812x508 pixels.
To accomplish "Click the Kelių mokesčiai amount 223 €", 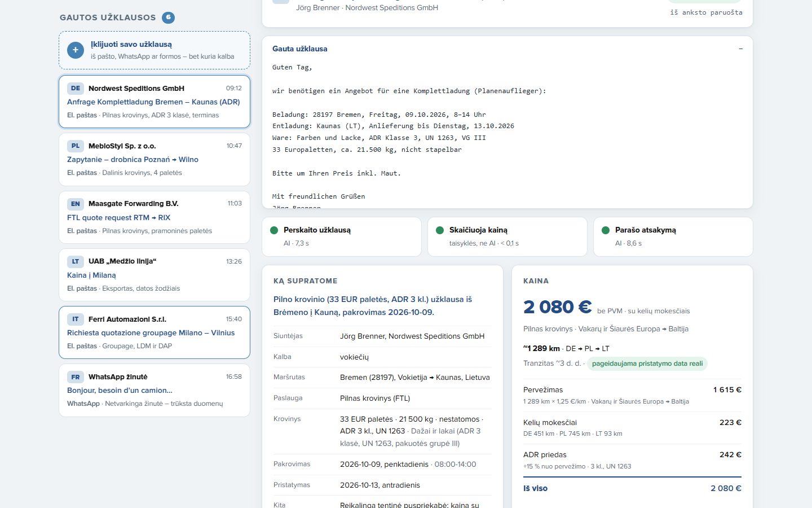I will [730, 422].
